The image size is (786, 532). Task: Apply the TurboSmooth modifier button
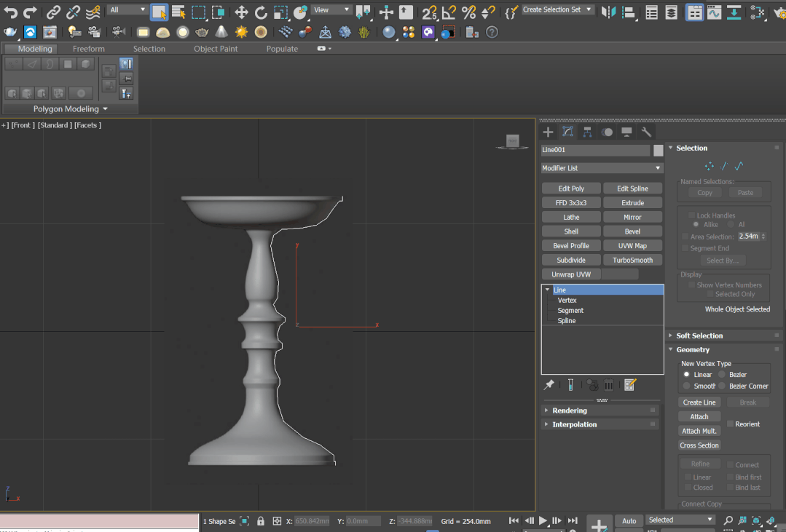click(x=632, y=260)
